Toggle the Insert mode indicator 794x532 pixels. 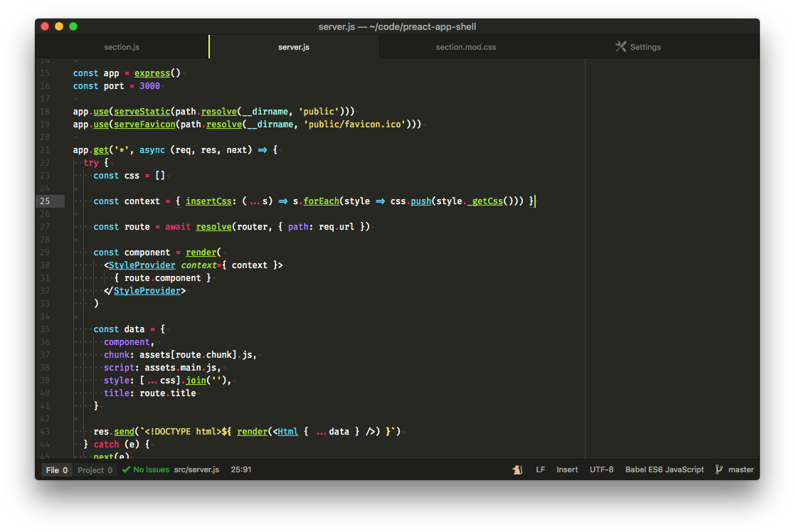tap(567, 469)
